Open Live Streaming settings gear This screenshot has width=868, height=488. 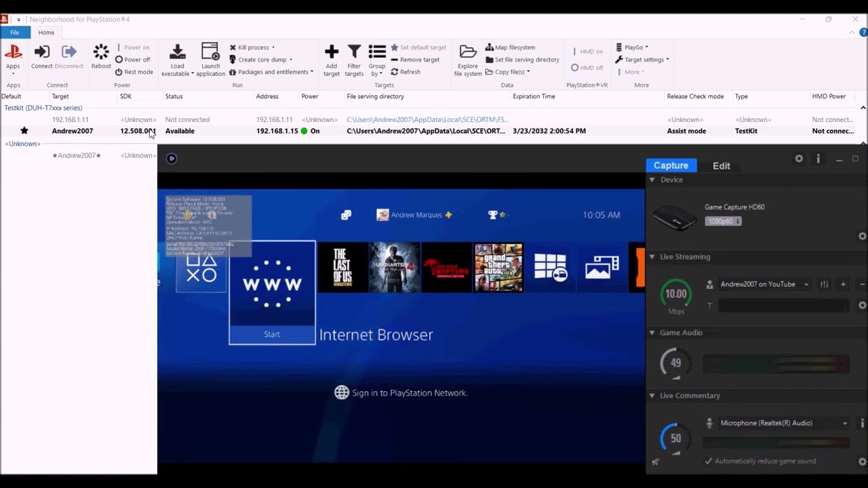(863, 306)
